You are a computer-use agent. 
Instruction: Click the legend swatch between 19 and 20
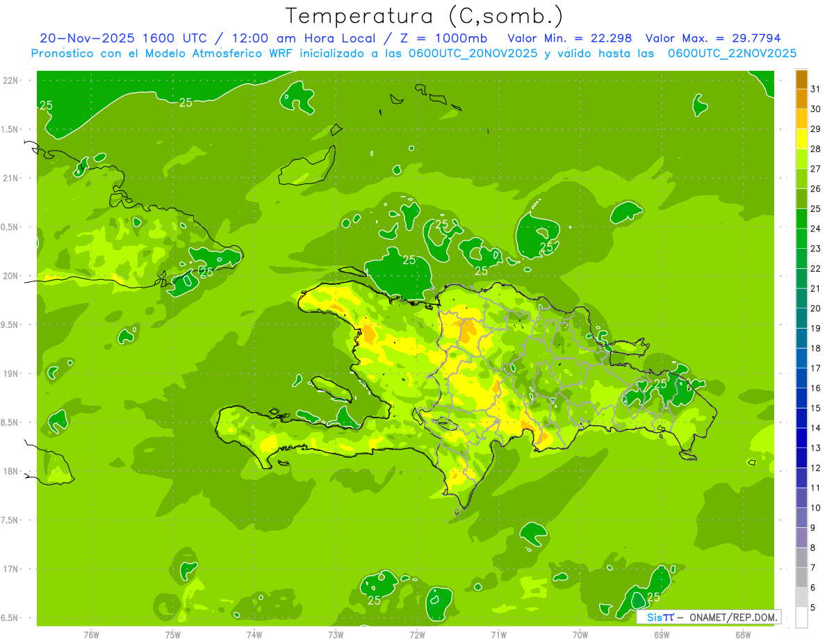coord(801,318)
